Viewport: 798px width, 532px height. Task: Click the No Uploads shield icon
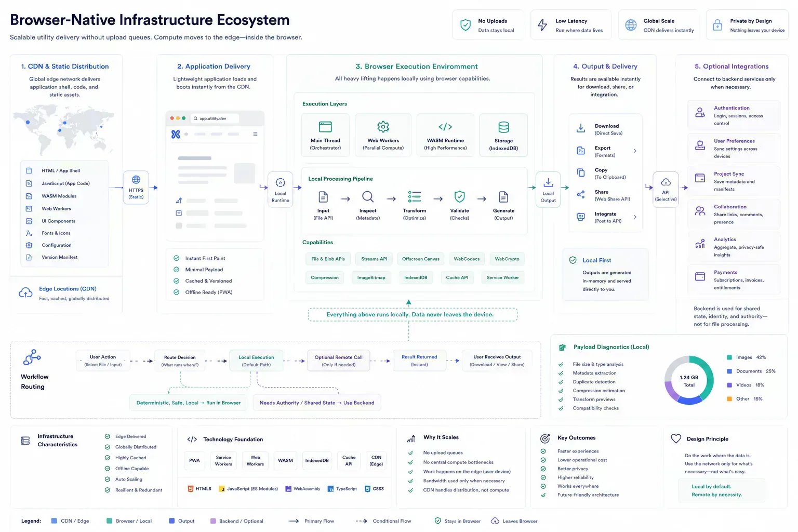coord(465,25)
